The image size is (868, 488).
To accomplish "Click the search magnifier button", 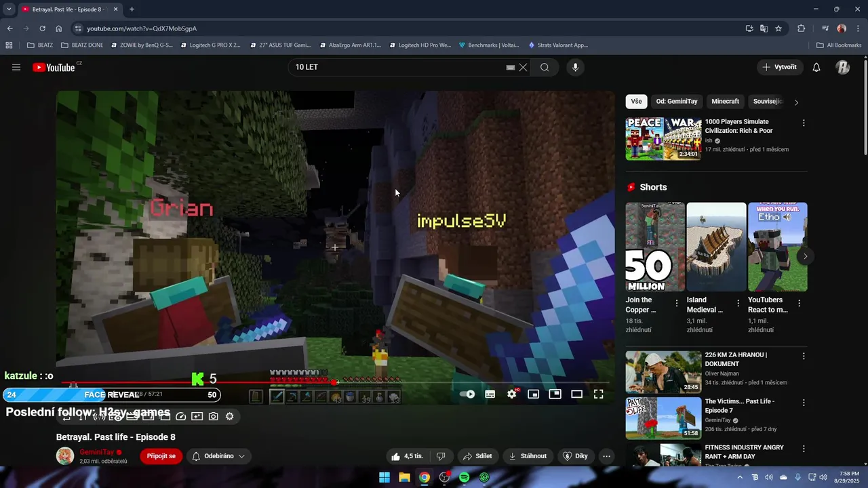I will (x=545, y=67).
